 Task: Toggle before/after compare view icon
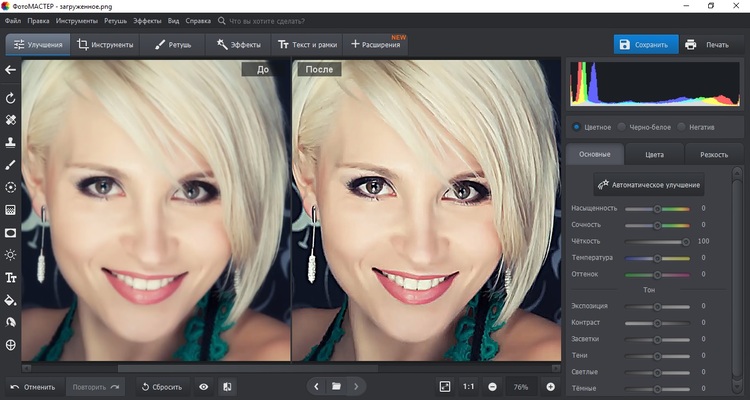(x=228, y=386)
